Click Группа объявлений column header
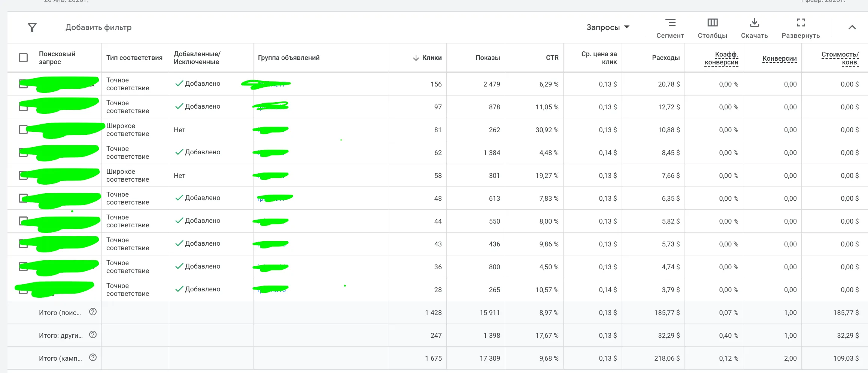 tap(288, 58)
